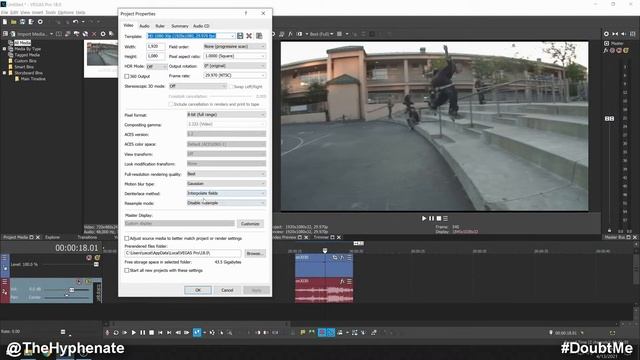The image size is (640, 360).
Task: Open the Field order dropdown
Action: pyautogui.click(x=235, y=47)
